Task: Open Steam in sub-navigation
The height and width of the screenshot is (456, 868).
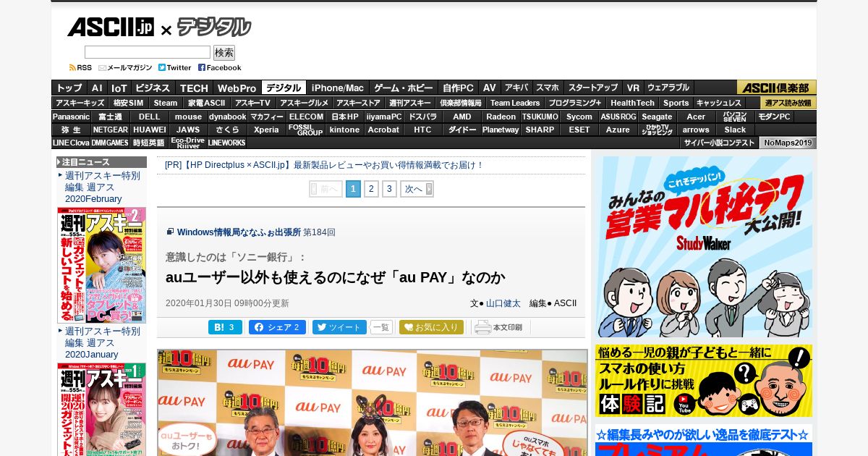Action: (166, 103)
